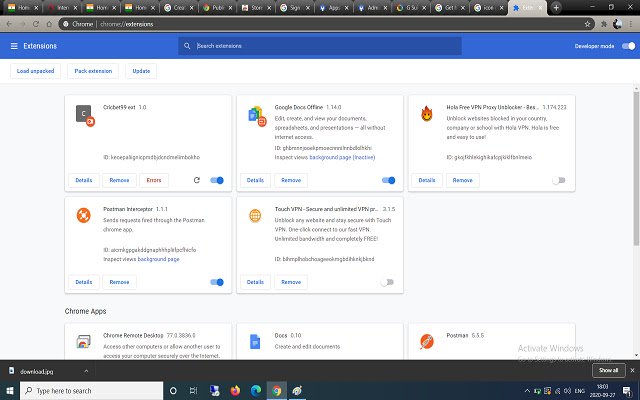Screen dimensions: 640x400
Task: Click the taskbar clock showing 2020-09-27
Action: (x=602, y=391)
